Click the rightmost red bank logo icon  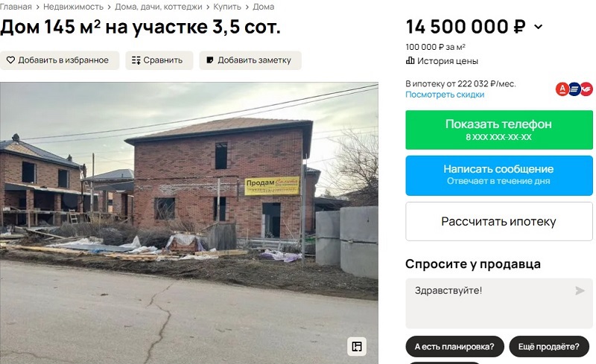click(586, 89)
